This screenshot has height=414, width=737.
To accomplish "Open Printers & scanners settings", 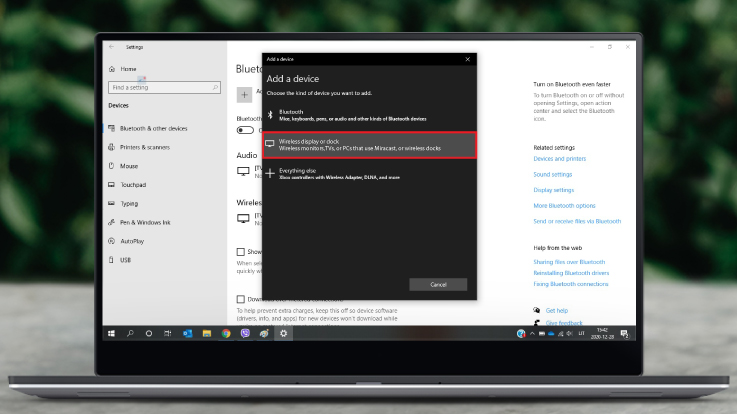I will click(146, 147).
